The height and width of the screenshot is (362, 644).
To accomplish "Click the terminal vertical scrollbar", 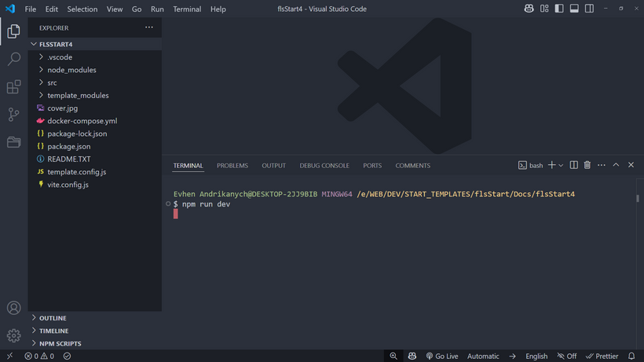I will (637, 198).
